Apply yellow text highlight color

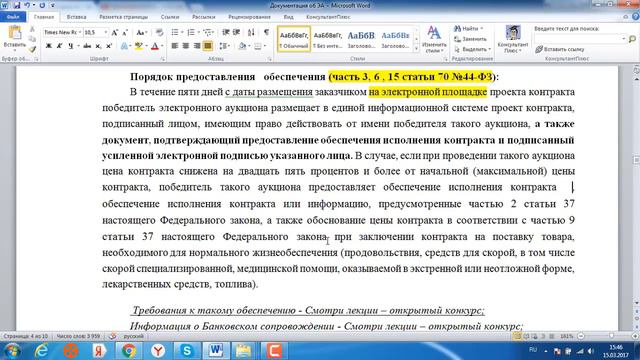click(x=139, y=46)
